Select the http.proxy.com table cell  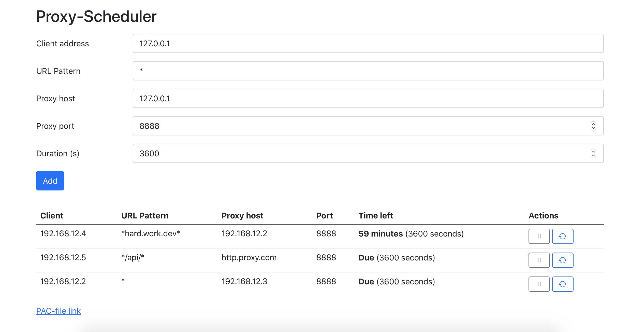pos(249,257)
